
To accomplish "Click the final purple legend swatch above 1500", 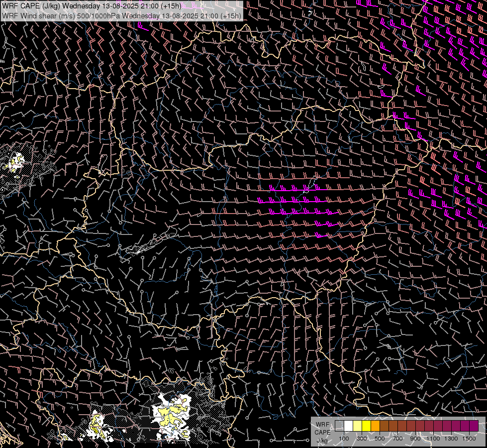I will tap(474, 426).
